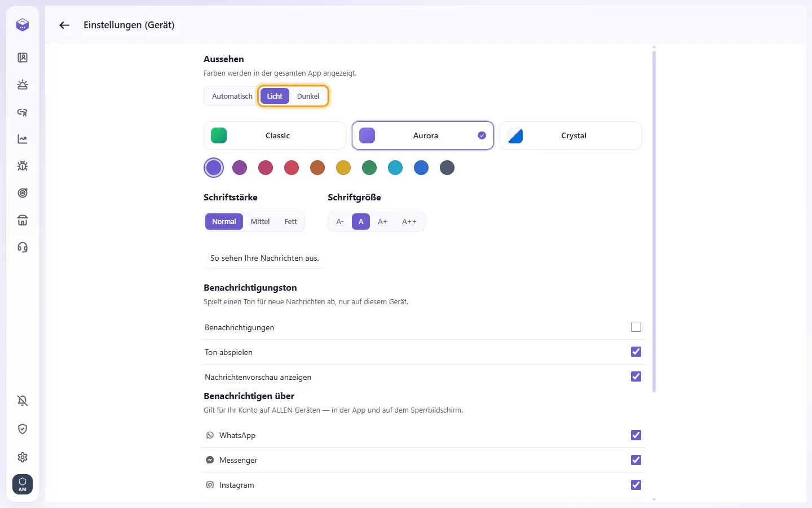812x508 pixels.
Task: Uncheck the WhatsApp notification checkbox
Action: [x=636, y=435]
